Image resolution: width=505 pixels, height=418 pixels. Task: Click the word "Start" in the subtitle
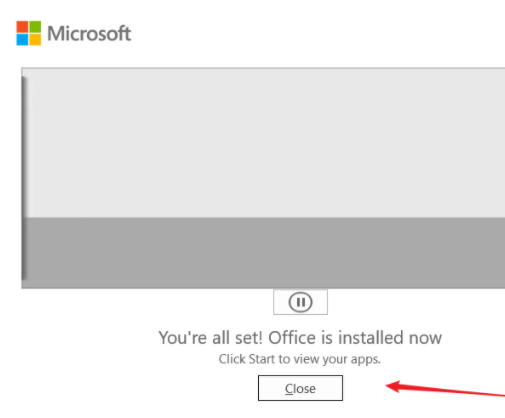pos(262,359)
